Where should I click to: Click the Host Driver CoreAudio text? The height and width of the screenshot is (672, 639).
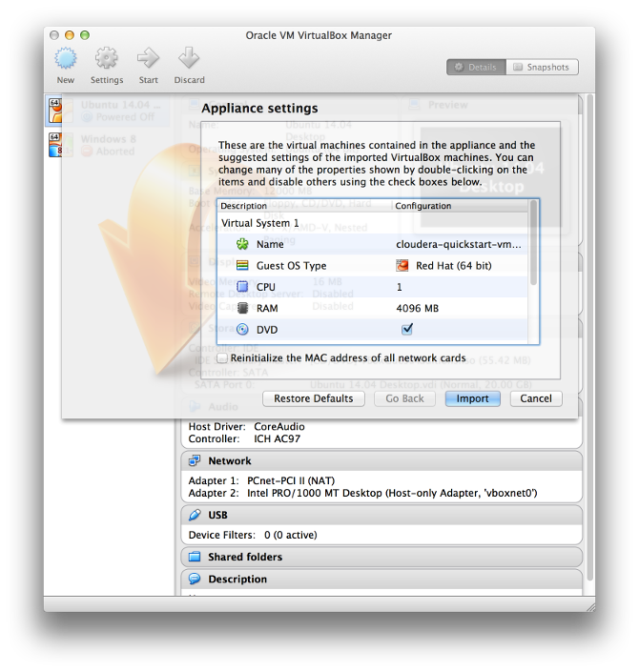[247, 427]
